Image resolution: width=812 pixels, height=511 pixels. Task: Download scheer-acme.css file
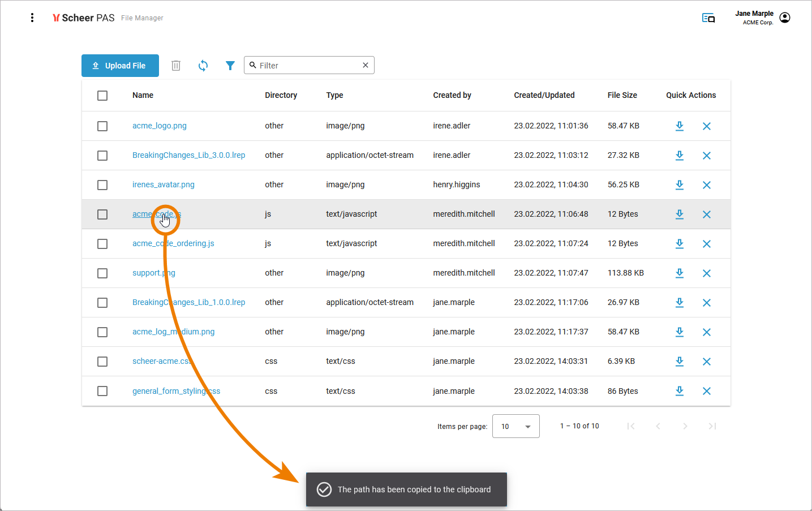coord(680,362)
